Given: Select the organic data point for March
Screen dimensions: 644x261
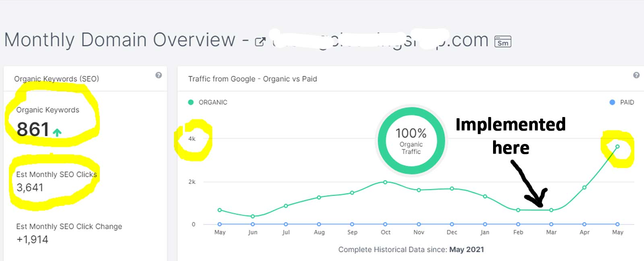Looking at the screenshot, I should point(551,210).
